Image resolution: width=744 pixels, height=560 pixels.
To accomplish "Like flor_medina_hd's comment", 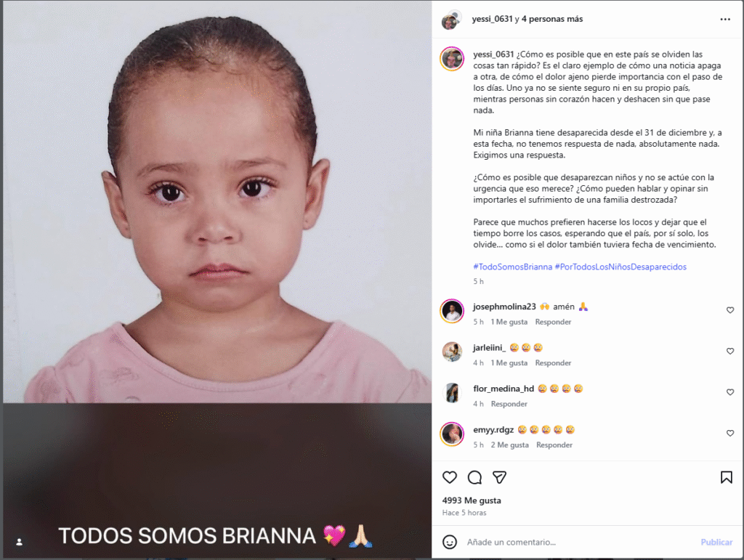I will pyautogui.click(x=730, y=392).
